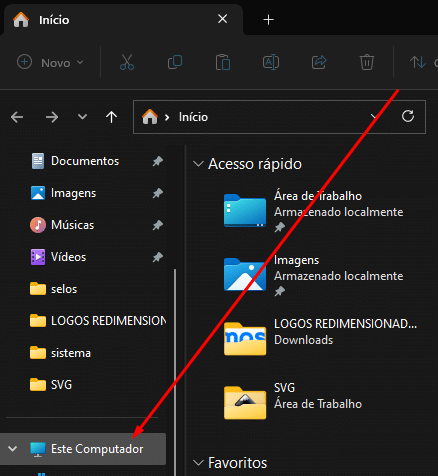Open the SVG folder thumbnail in Acesso rápido
Image resolution: width=438 pixels, height=476 pixels.
(245, 402)
